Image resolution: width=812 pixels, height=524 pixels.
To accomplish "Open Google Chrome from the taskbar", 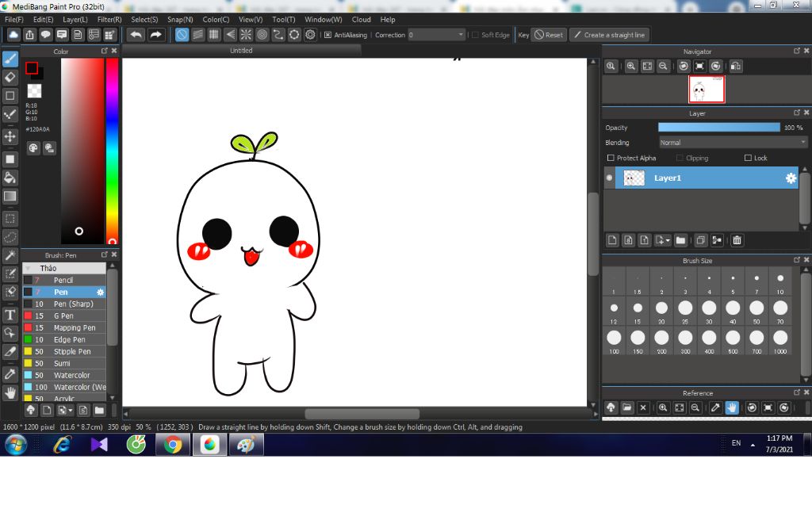I will (172, 445).
